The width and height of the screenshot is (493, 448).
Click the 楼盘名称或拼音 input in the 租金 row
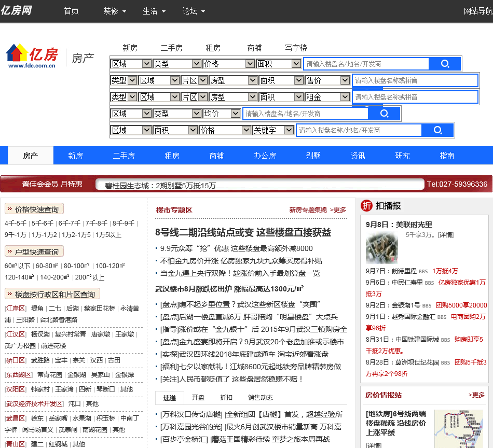pos(415,97)
